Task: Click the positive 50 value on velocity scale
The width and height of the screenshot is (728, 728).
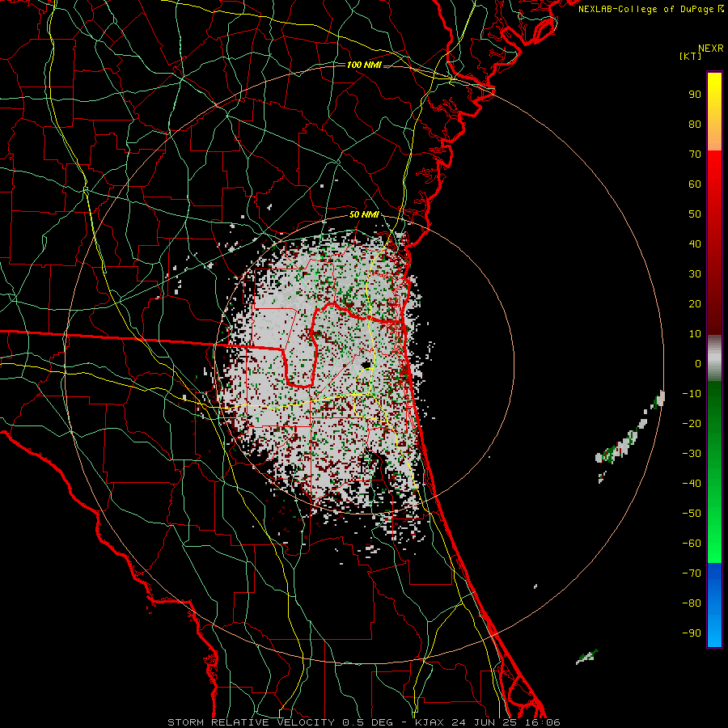Action: (695, 214)
